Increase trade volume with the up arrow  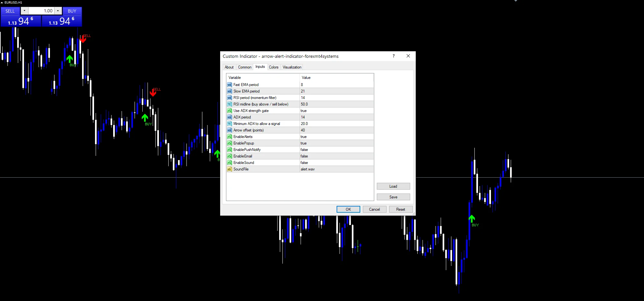(58, 11)
